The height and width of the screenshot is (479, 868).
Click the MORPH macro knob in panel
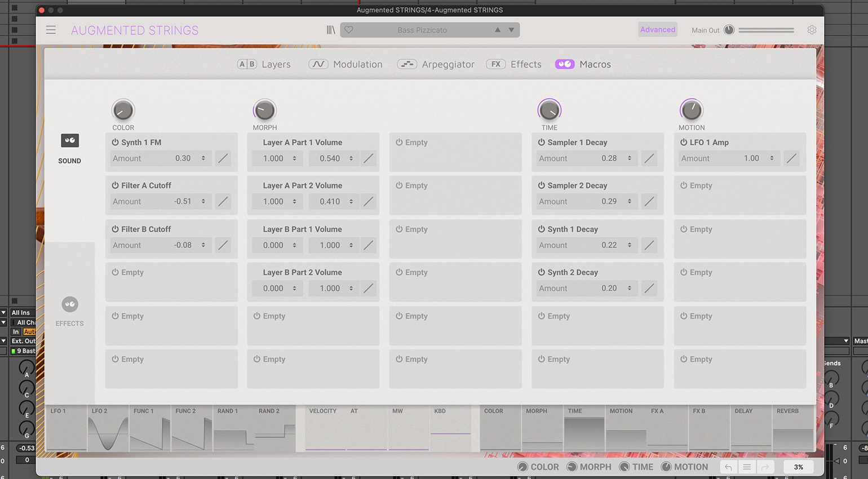[264, 110]
